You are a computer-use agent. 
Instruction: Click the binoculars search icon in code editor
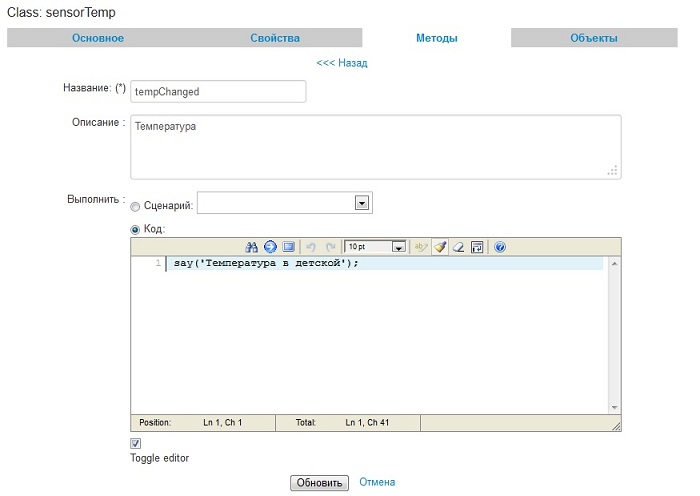(253, 246)
